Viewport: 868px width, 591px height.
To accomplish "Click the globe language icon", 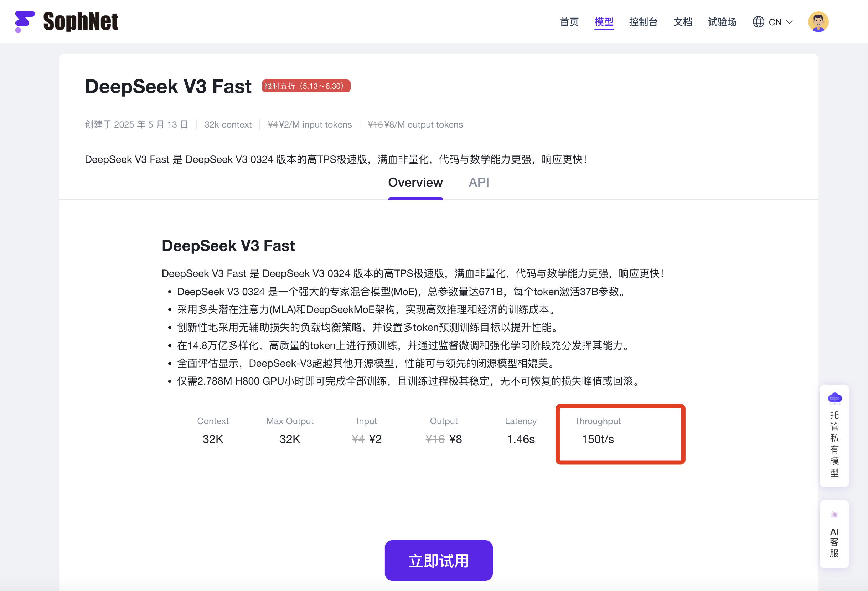I will click(758, 22).
